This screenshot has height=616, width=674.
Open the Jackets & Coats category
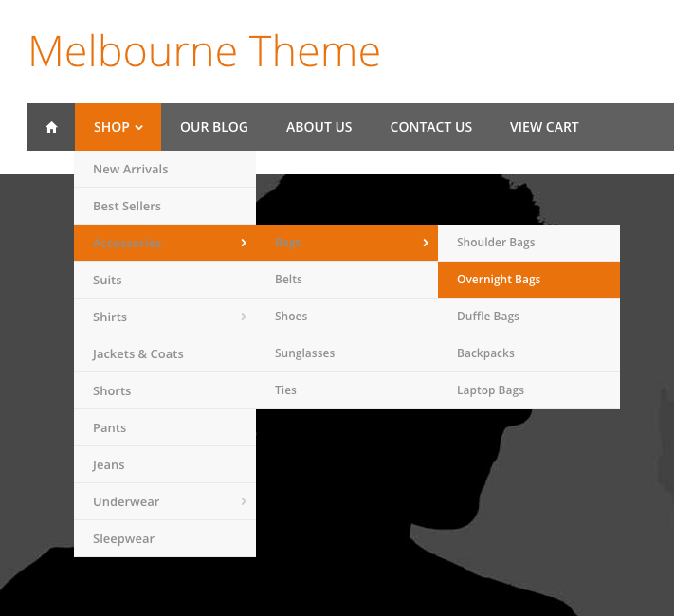coord(138,353)
